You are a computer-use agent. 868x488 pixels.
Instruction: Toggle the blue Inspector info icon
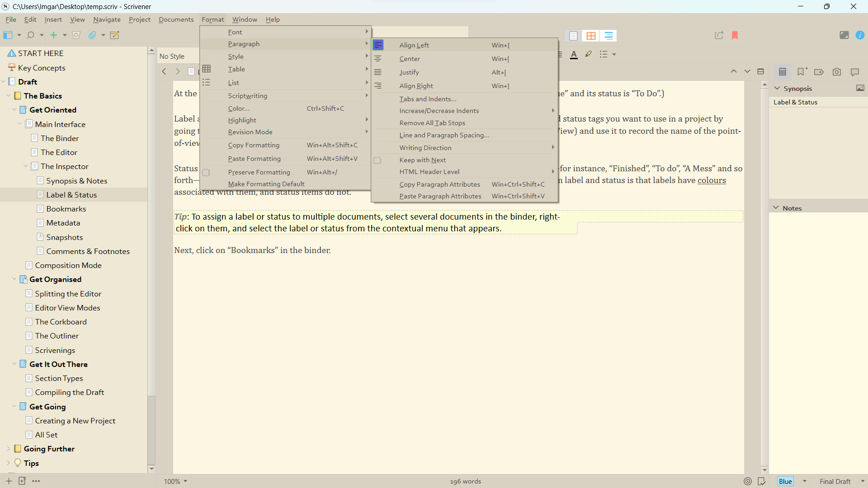point(860,35)
